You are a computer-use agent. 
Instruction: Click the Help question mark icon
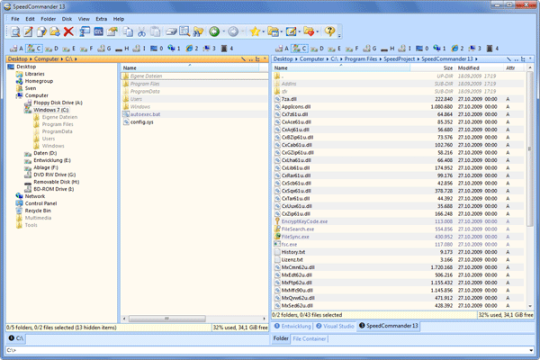click(330, 32)
